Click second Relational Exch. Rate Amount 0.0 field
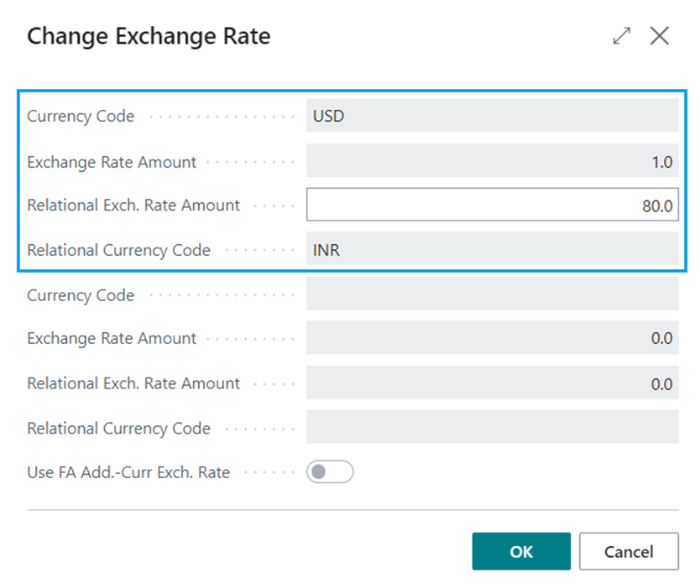This screenshot has width=700, height=588. coord(493,382)
